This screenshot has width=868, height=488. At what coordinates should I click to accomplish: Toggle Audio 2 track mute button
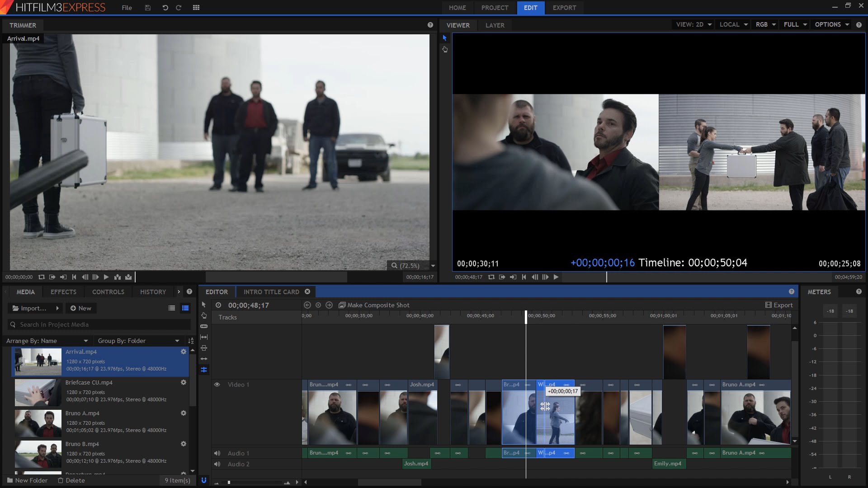(x=217, y=464)
